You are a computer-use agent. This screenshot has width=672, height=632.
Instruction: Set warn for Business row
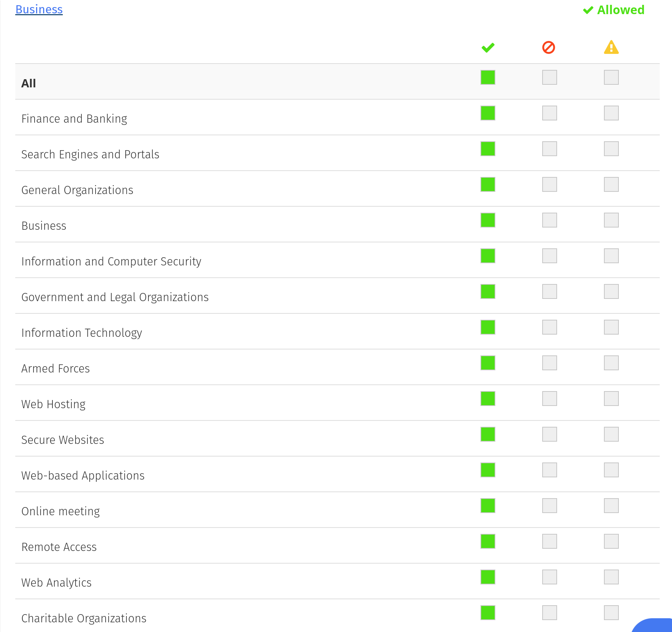click(x=611, y=220)
